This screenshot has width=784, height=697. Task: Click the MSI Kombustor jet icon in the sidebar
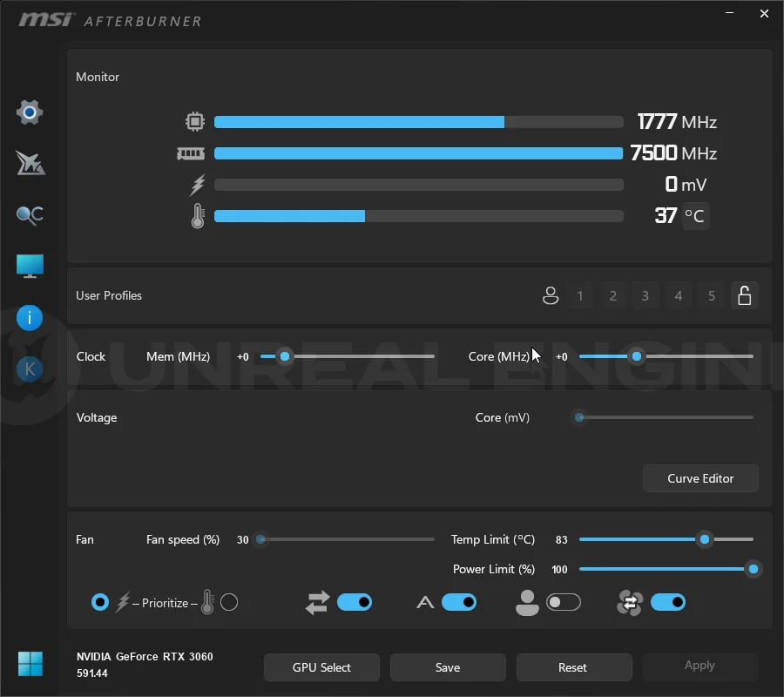[x=30, y=164]
